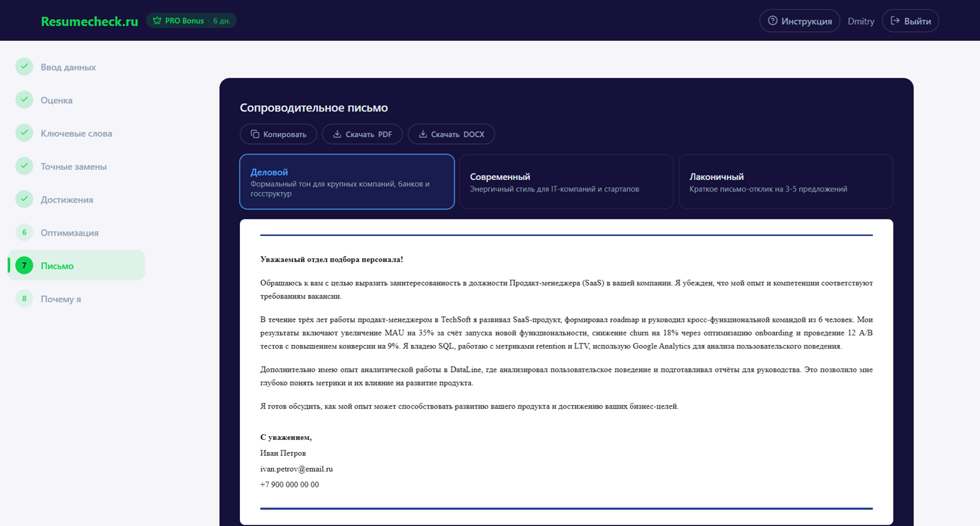Viewport: 980px width, 526px height.
Task: Open the Инструкция help page
Action: tap(799, 20)
